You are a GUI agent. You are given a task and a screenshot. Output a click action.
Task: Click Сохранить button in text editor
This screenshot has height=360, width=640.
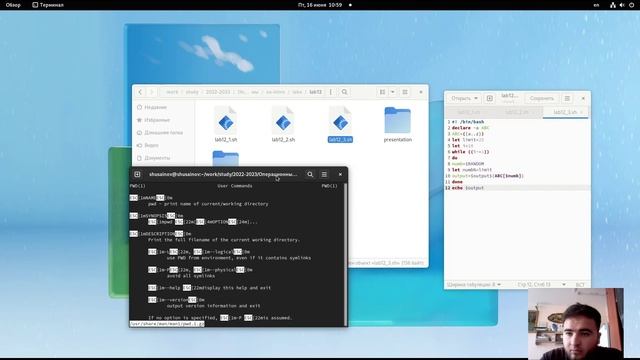point(542,98)
